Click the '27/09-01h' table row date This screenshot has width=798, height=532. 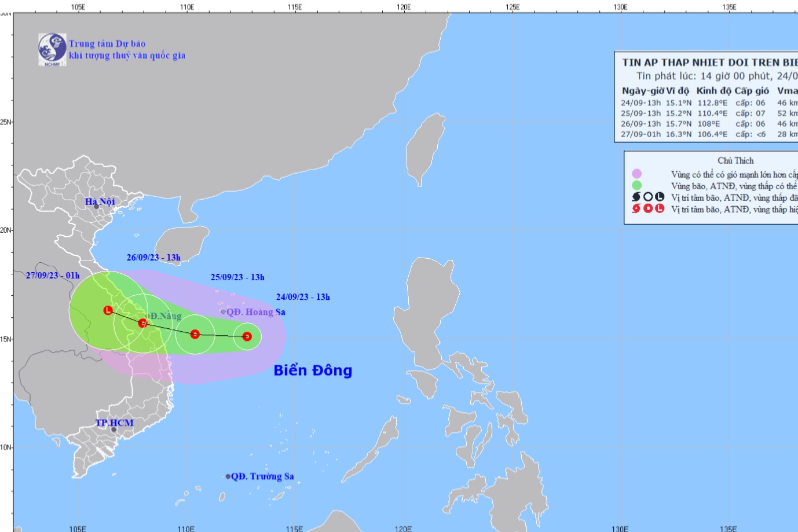coord(641,134)
